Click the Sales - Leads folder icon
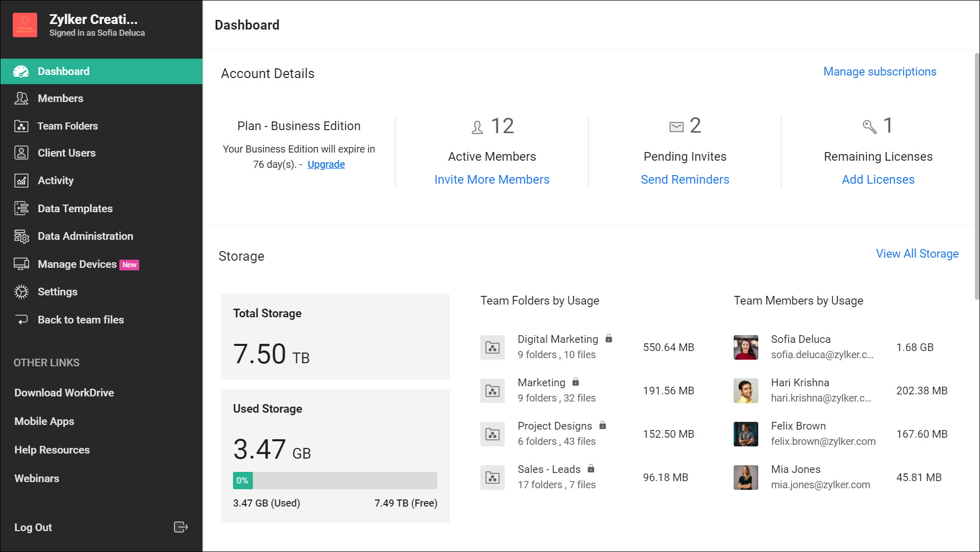980x552 pixels. pos(492,478)
